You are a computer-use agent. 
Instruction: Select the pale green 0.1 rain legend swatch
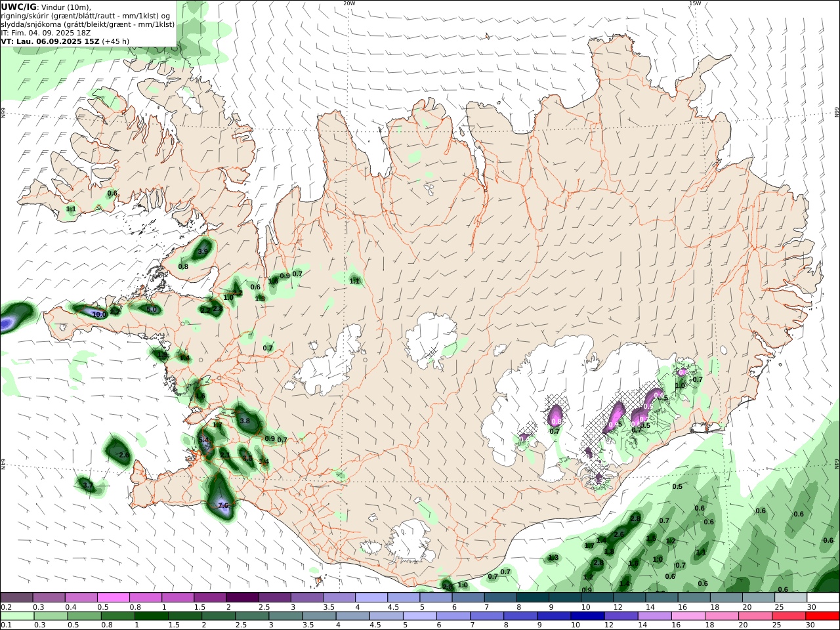17,616
